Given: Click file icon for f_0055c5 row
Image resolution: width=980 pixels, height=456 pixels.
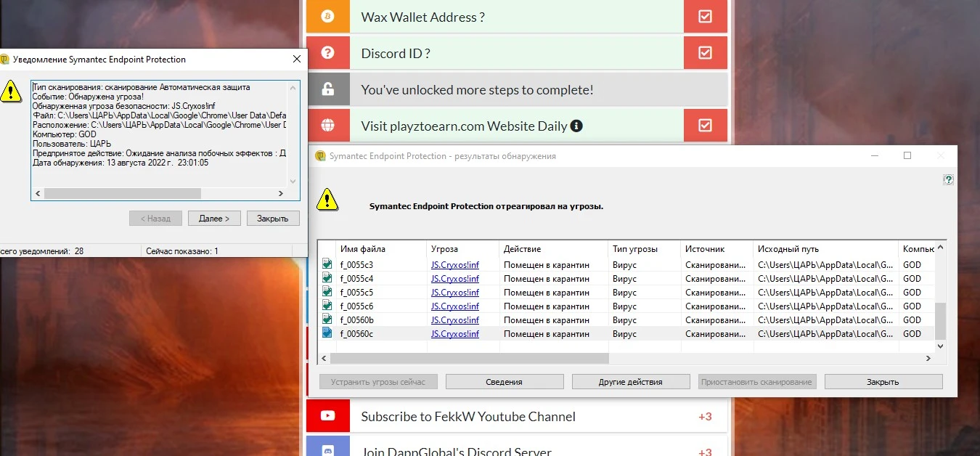Looking at the screenshot, I should click(327, 292).
